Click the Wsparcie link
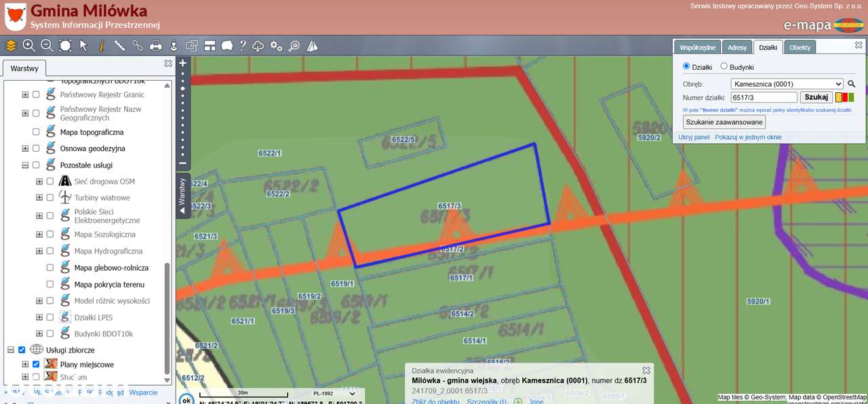The width and height of the screenshot is (868, 404). pyautogui.click(x=143, y=392)
